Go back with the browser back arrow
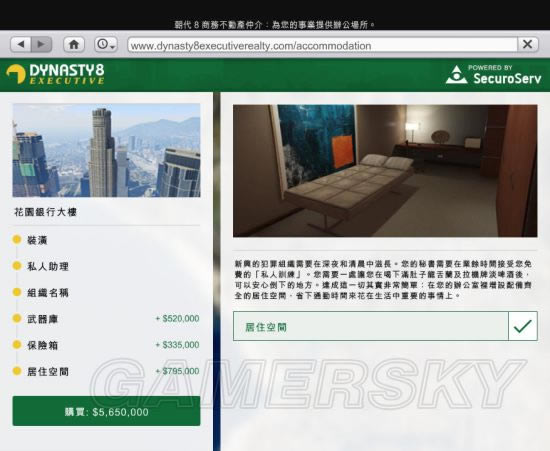The width and height of the screenshot is (550, 451). click(21, 45)
